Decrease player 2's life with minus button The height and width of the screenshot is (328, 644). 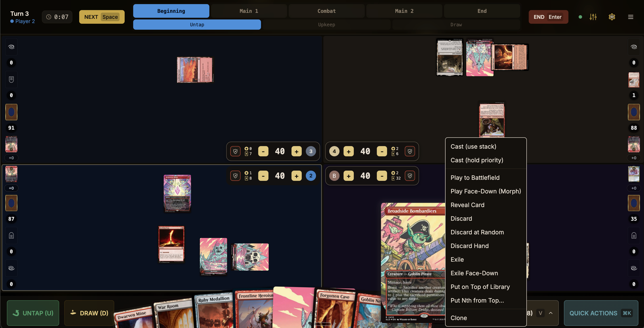[263, 176]
